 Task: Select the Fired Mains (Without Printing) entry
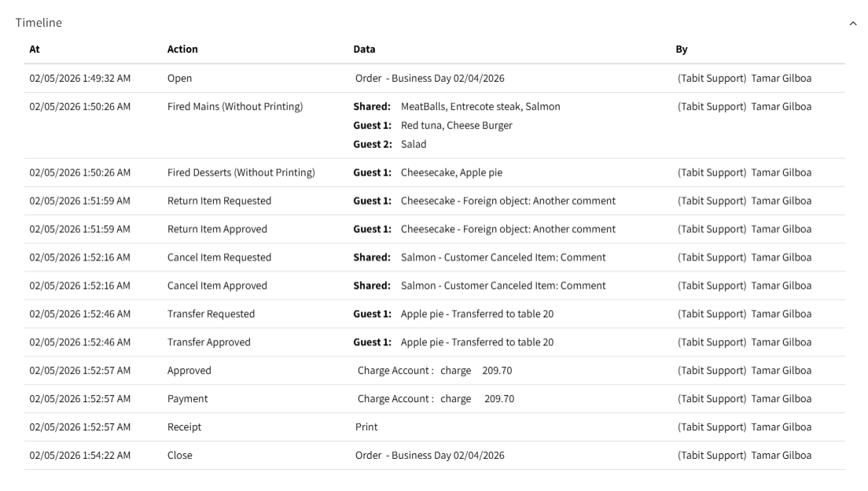235,106
